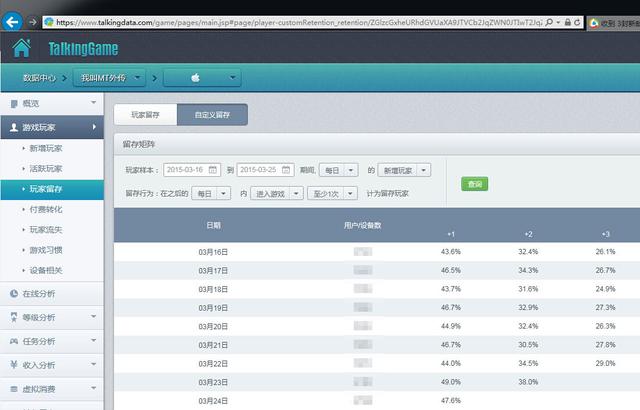Select 游戏习惯 in the sidebar

[46, 250]
